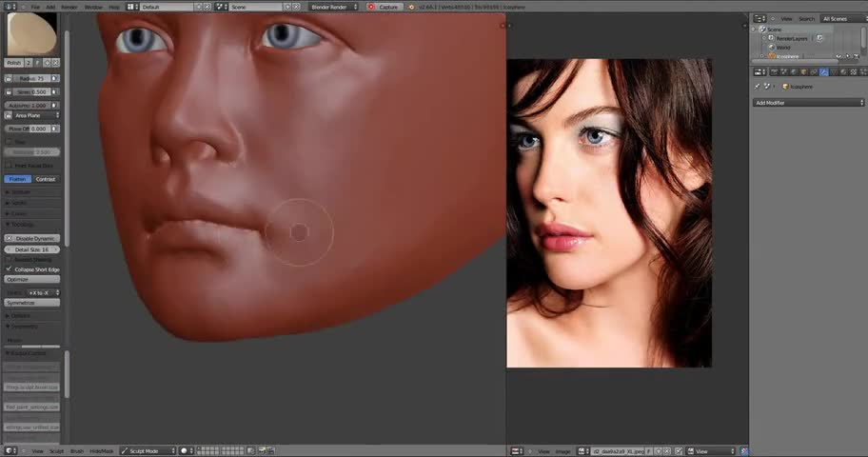
Task: Click the Polish brush preview thumbnail
Action: click(31, 33)
